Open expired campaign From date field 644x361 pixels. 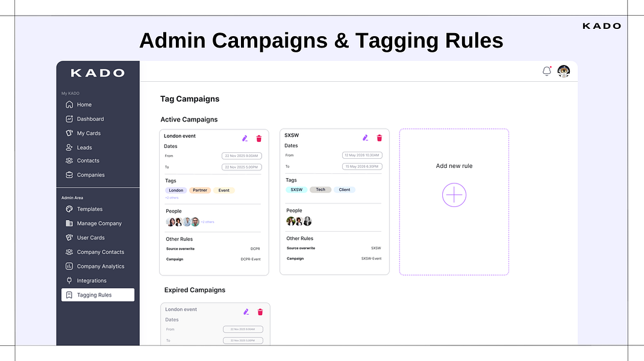(243, 330)
